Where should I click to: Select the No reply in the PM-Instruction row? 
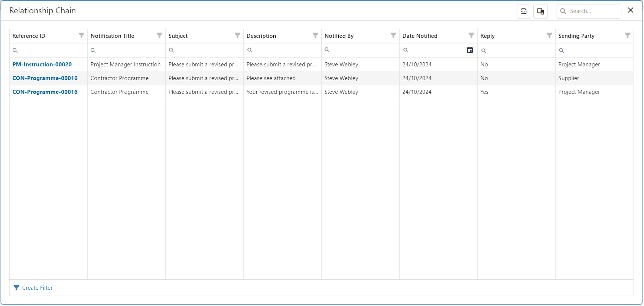pos(516,65)
